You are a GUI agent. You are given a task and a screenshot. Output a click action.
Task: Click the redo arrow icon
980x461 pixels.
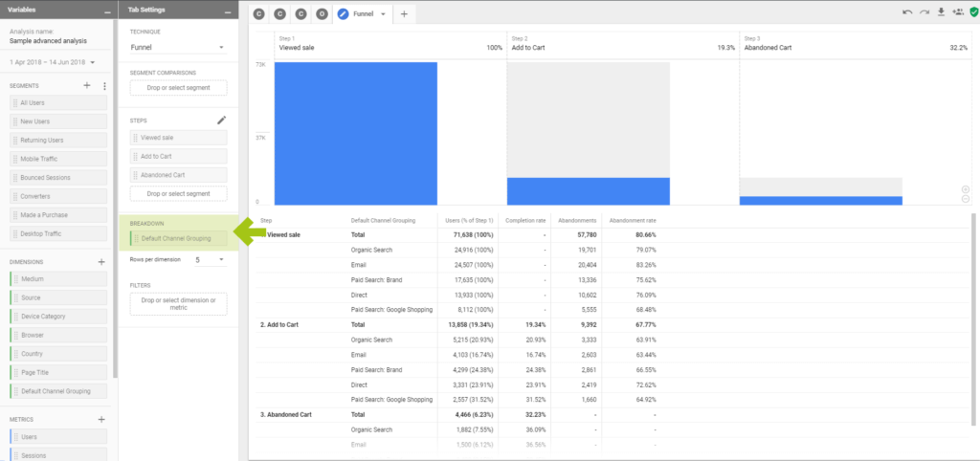[x=924, y=12]
